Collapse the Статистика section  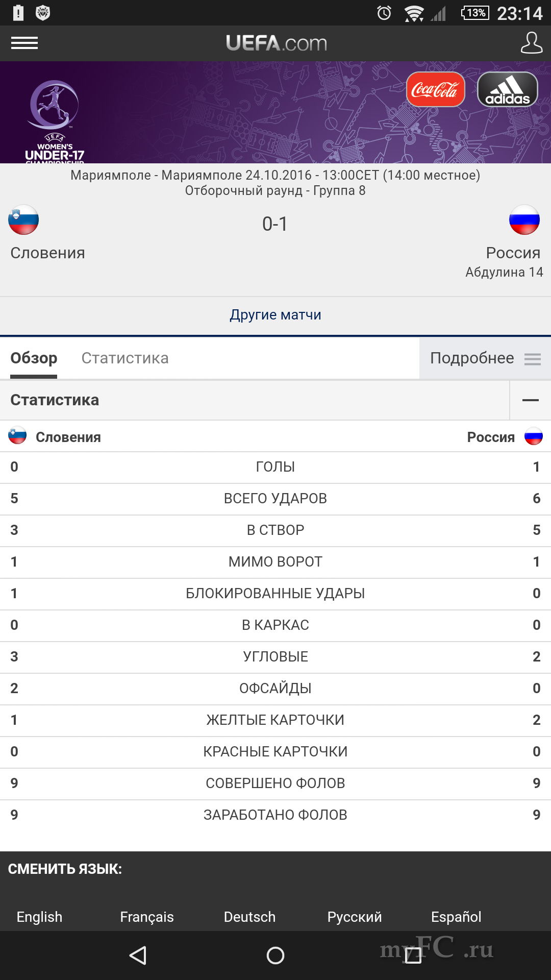coord(530,400)
